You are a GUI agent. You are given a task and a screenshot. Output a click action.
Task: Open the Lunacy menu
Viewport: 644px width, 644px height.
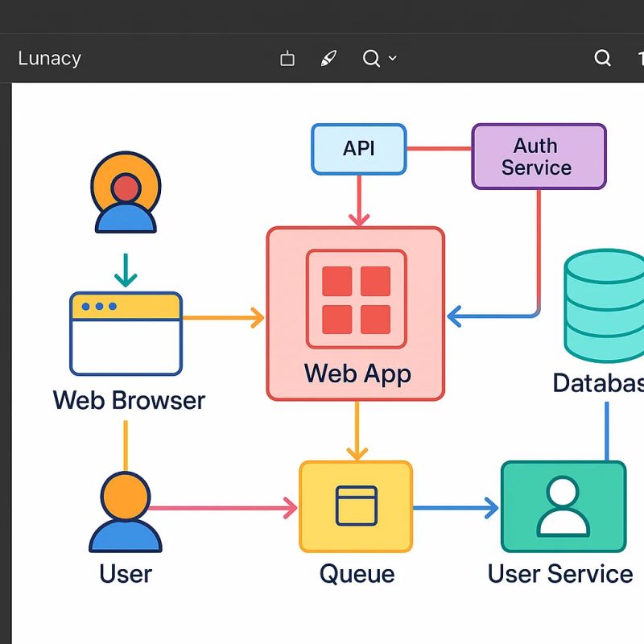pos(48,58)
